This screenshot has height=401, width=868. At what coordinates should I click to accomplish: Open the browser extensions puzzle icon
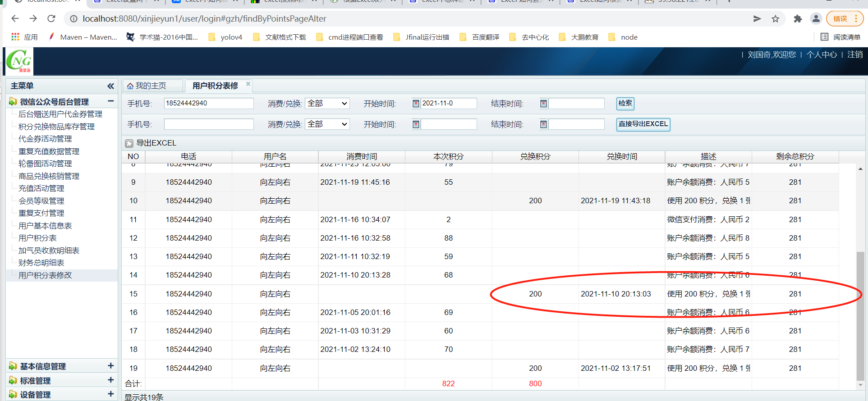coord(798,18)
